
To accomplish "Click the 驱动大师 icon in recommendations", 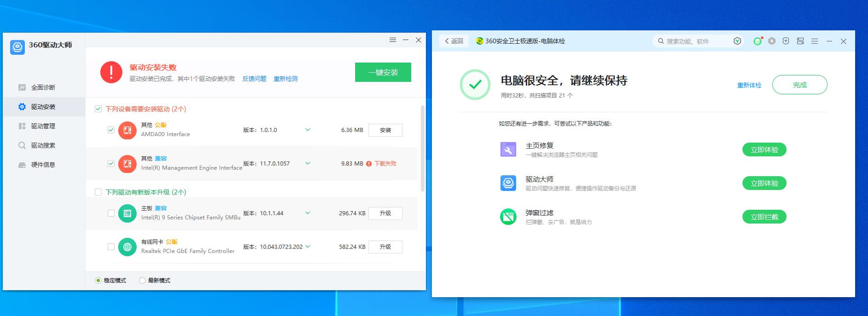I will tap(508, 183).
